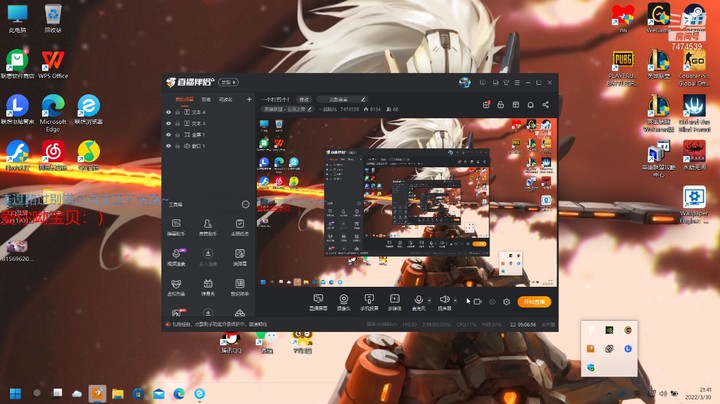Edit the game category with the pencil icon

pyautogui.click(x=310, y=109)
